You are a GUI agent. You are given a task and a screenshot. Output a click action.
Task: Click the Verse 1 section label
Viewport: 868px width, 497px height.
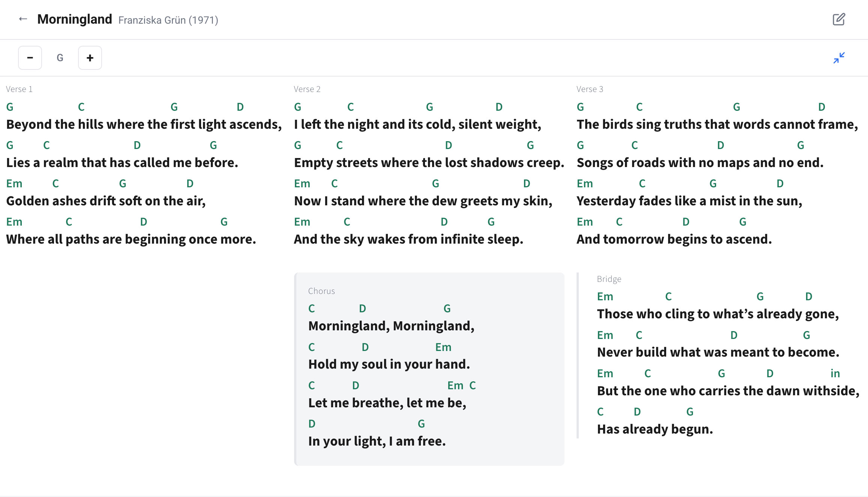pyautogui.click(x=19, y=89)
